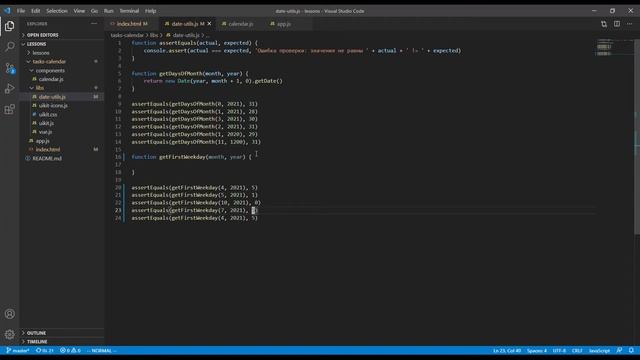
Task: Change language mode via JavaScript status item
Action: (599, 351)
